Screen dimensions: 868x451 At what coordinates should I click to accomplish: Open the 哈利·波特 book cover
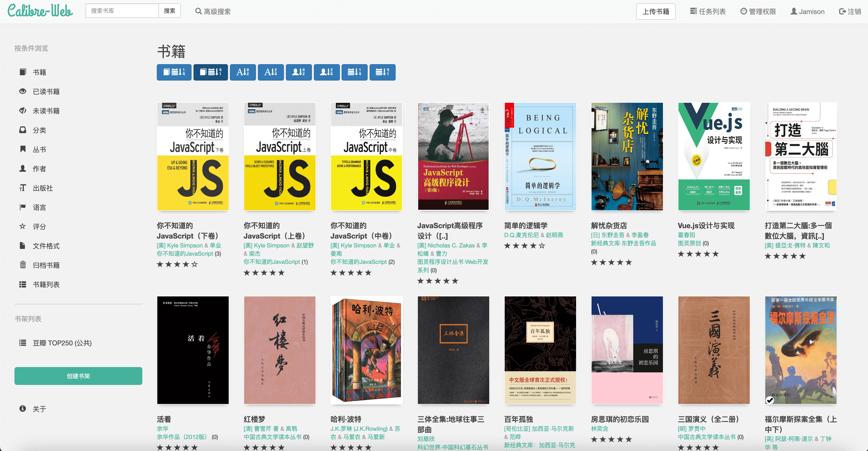pos(367,350)
